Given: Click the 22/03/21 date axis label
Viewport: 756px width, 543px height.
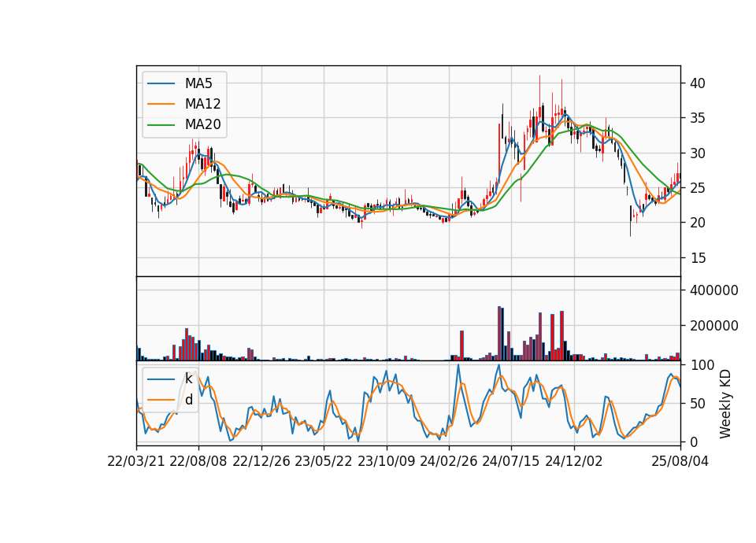Looking at the screenshot, I should pyautogui.click(x=136, y=462).
